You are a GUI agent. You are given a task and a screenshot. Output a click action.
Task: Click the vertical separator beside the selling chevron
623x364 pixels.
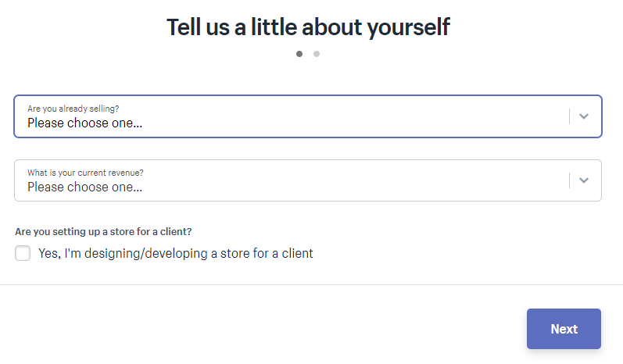click(x=569, y=116)
